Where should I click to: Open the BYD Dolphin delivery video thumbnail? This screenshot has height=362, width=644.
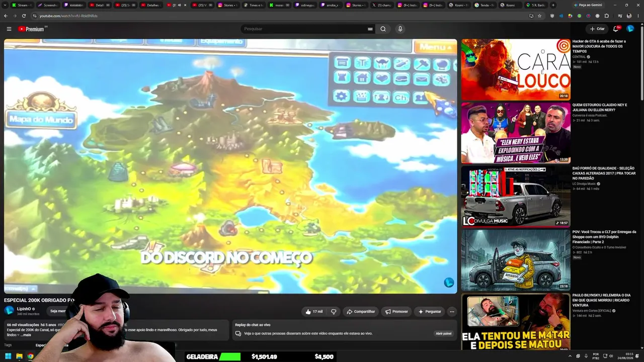(516, 260)
